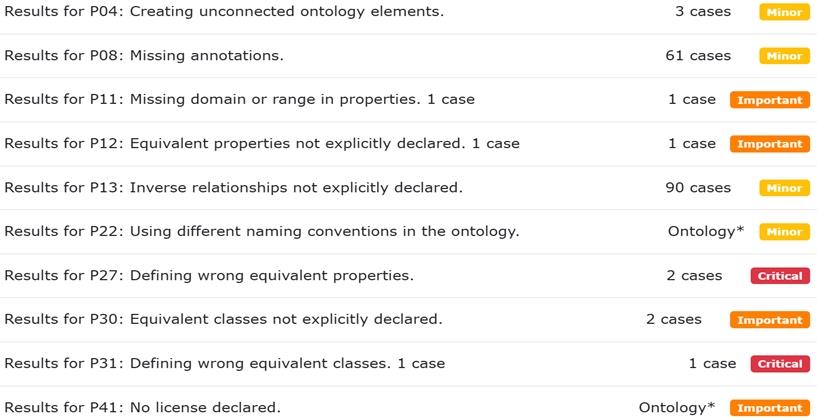Click the Minor badge for P13
The image size is (817, 420).
[x=784, y=188]
